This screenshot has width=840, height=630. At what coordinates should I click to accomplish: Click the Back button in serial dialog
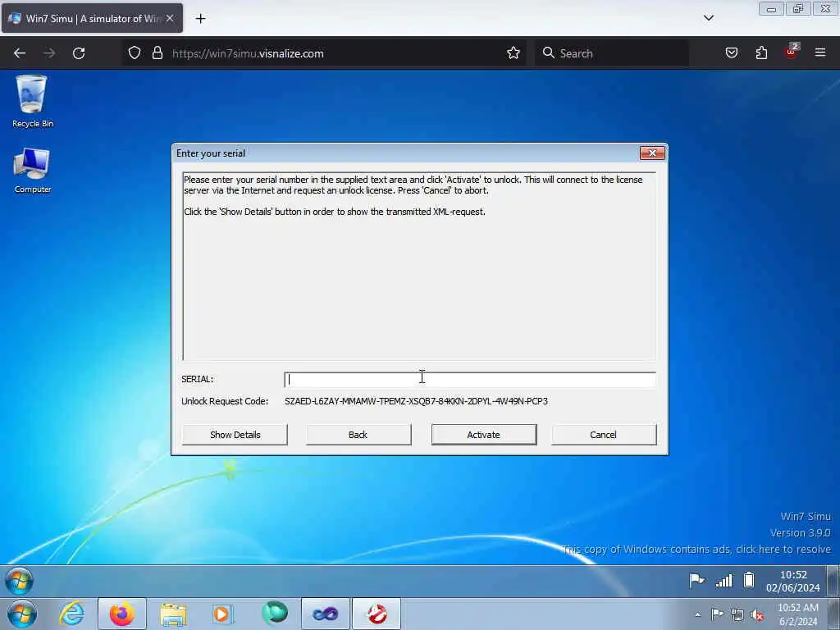[358, 435]
